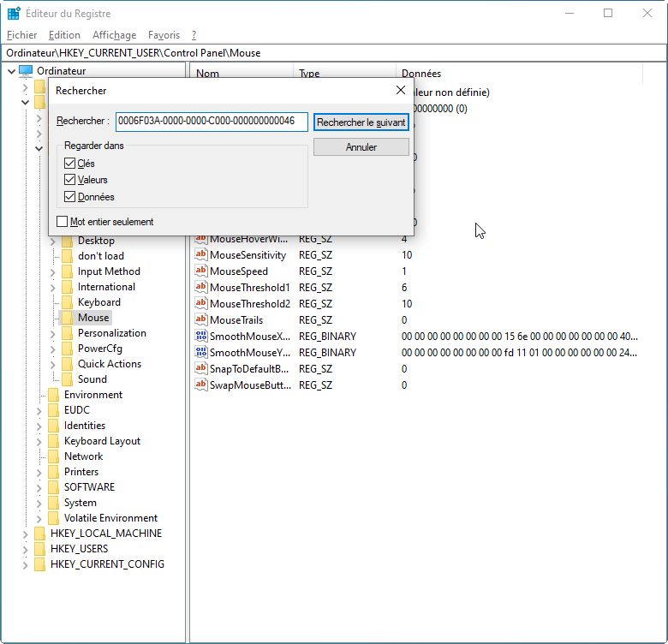668x644 pixels.
Task: Expand the SOFTWARE registry key
Action: point(39,487)
